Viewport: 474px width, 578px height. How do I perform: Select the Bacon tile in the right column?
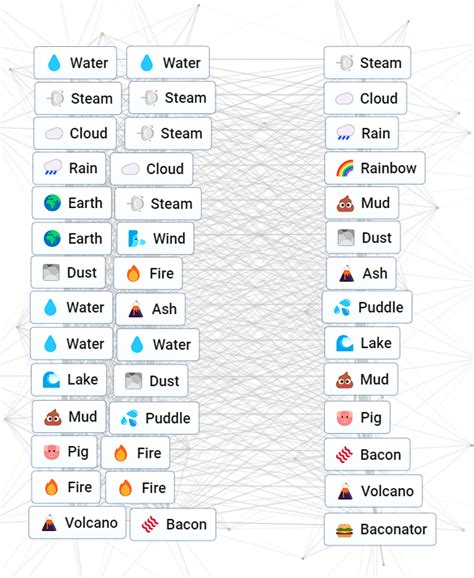pos(367,455)
